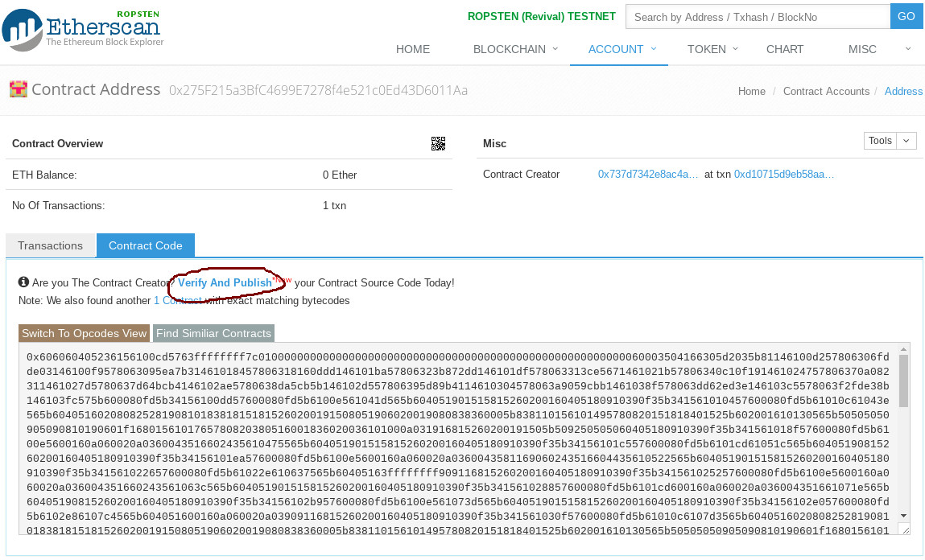925x560 pixels.
Task: Open the Verify And Publish link
Action: click(225, 283)
